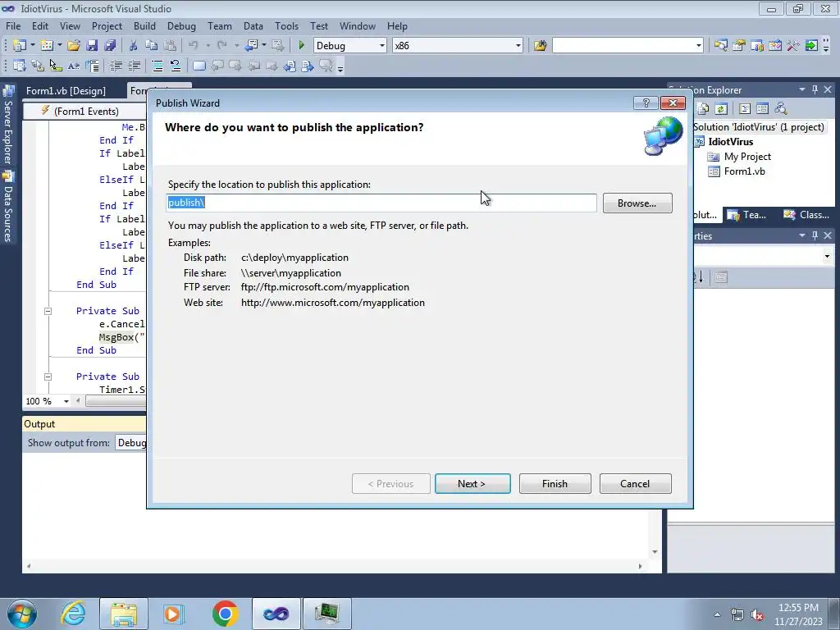The image size is (840, 630).
Task: Open Object Browser from the toolbar icon
Action: point(775,46)
